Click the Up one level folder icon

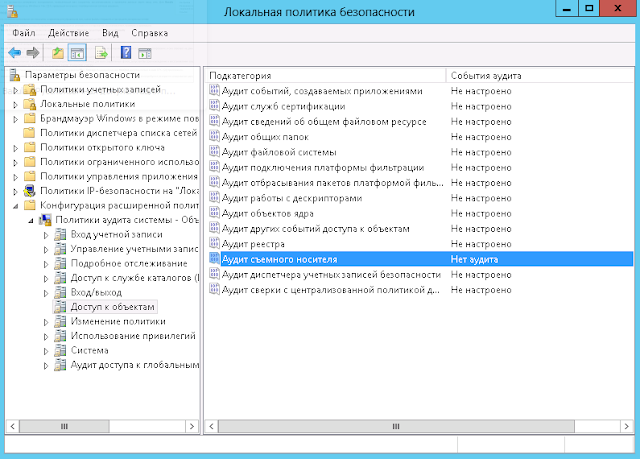tap(58, 52)
